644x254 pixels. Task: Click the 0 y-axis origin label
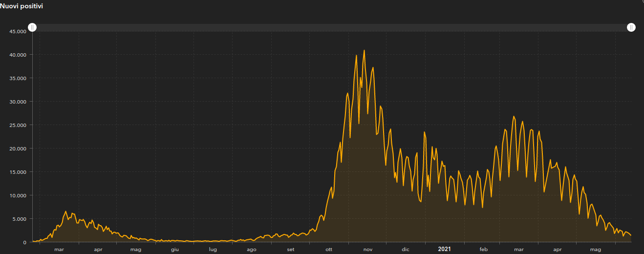pos(24,242)
